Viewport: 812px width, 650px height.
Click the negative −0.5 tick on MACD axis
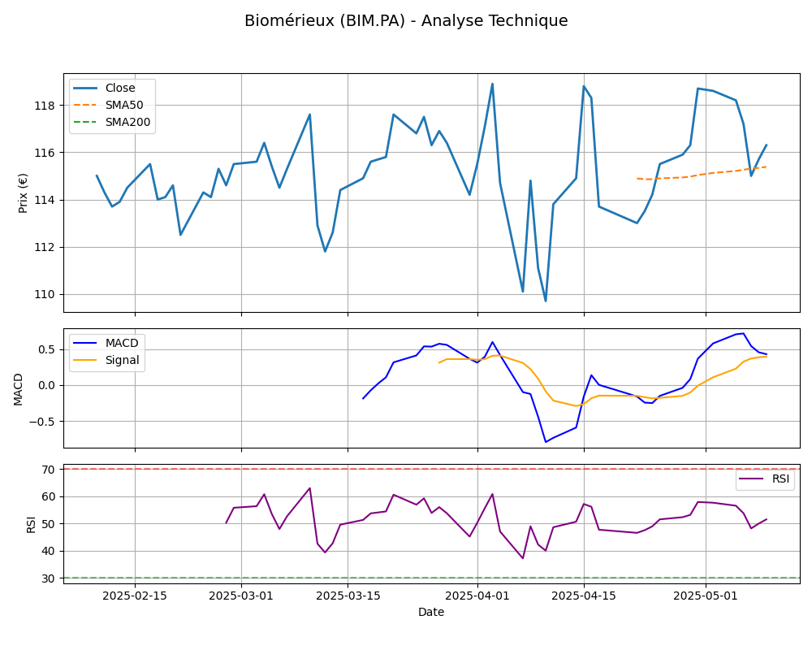point(42,422)
